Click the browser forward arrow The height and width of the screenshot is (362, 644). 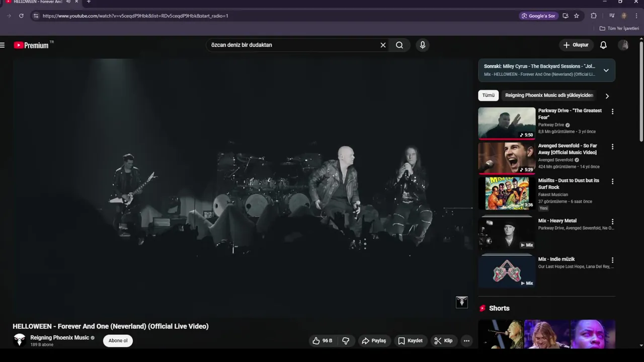point(9,16)
